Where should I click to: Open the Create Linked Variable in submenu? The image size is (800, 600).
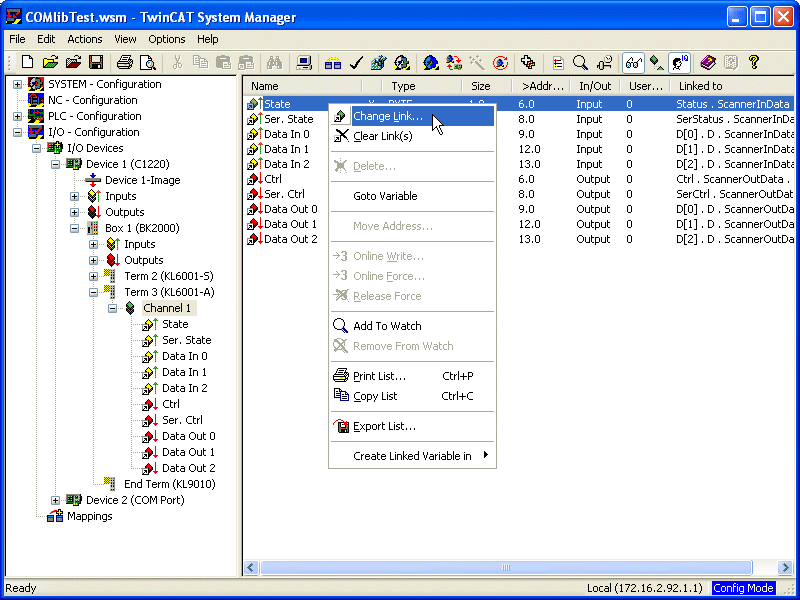coord(412,456)
